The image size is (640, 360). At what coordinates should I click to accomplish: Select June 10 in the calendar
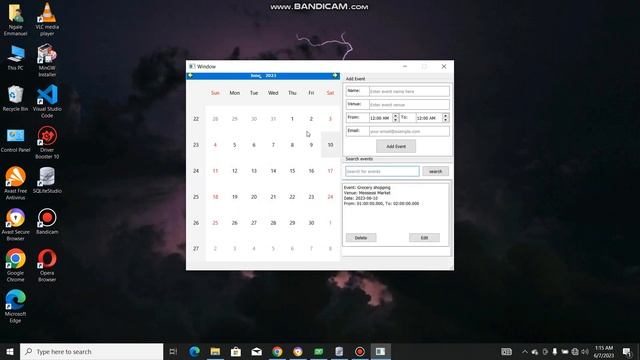pyautogui.click(x=330, y=145)
